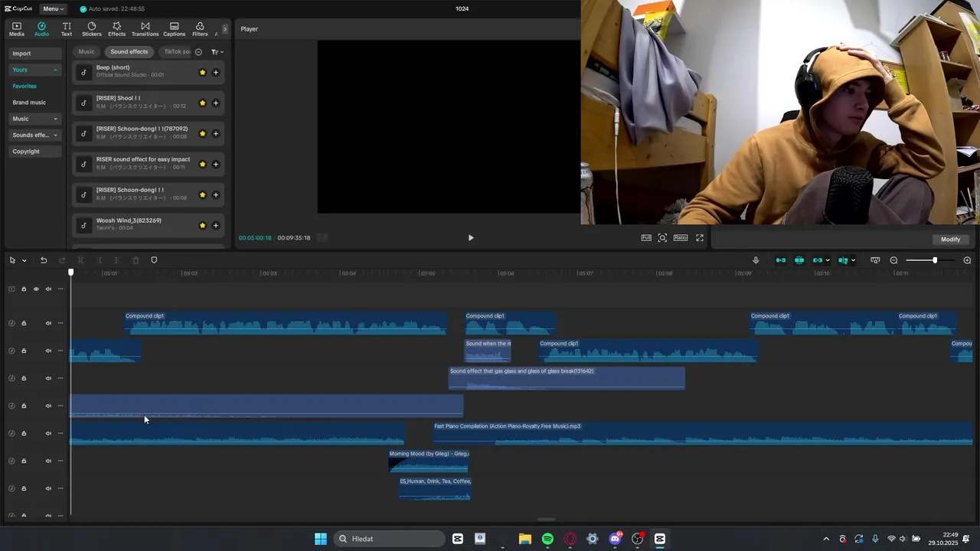Redo the last action
The image size is (980, 551).
(63, 260)
